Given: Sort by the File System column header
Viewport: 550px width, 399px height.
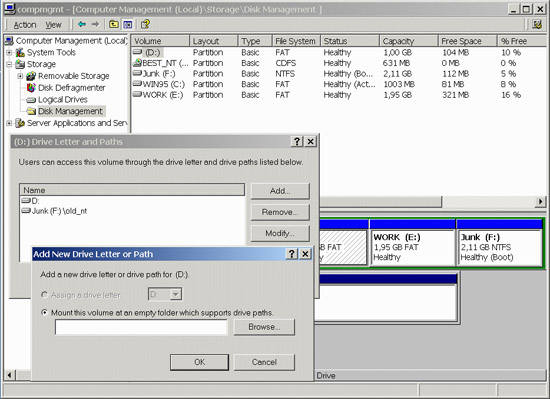Looking at the screenshot, I should 296,41.
